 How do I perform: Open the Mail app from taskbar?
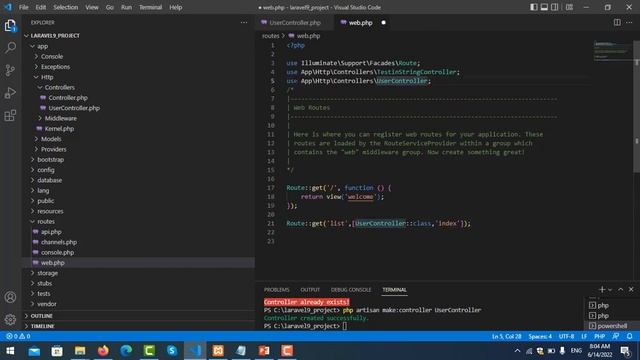coord(34,351)
